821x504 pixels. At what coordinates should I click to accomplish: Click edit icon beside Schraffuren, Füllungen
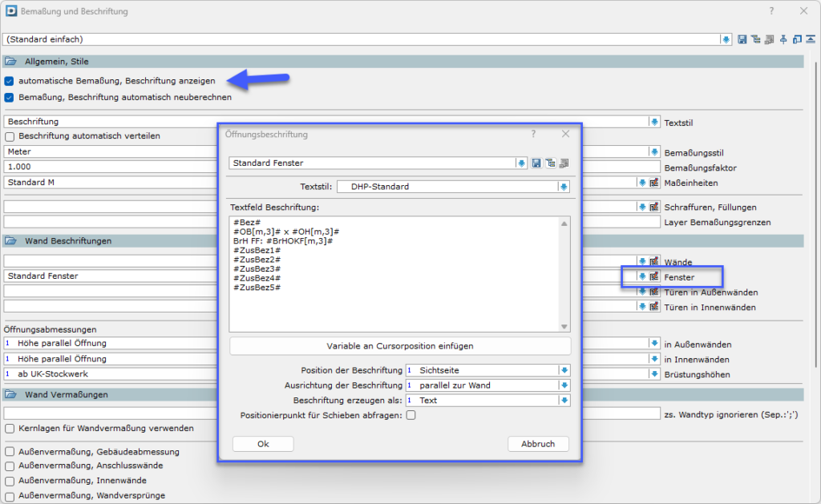coord(654,207)
